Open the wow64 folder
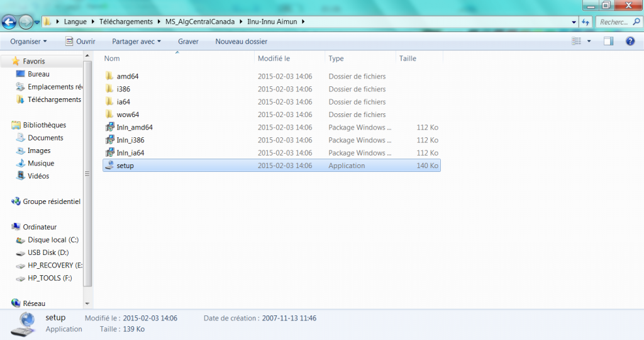 point(128,115)
